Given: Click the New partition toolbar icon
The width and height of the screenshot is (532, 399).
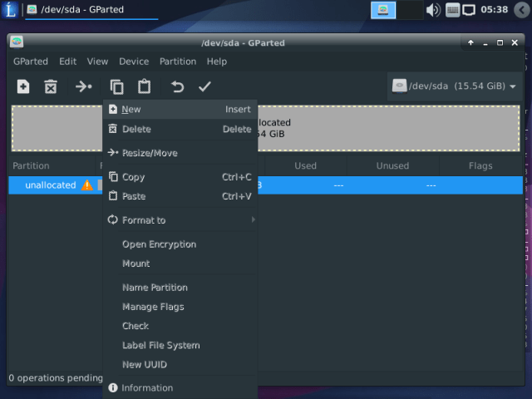Looking at the screenshot, I should [x=23, y=86].
